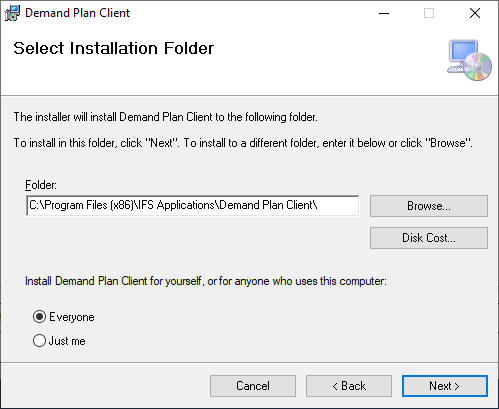This screenshot has width=499, height=409.
Task: Proceed with the Next button
Action: (445, 386)
